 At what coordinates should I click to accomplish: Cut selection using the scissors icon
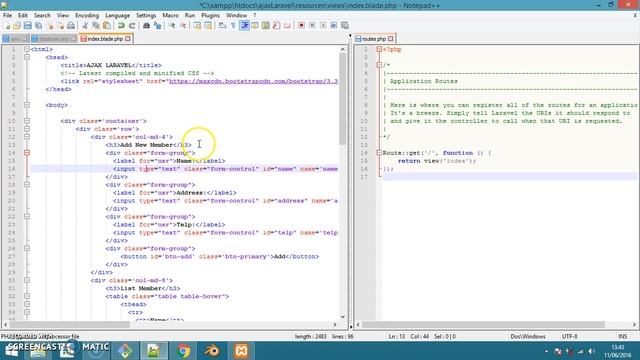[85, 26]
